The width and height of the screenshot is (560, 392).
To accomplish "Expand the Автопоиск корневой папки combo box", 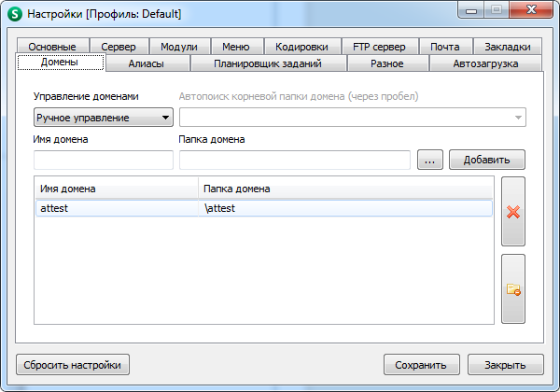I will point(516,118).
